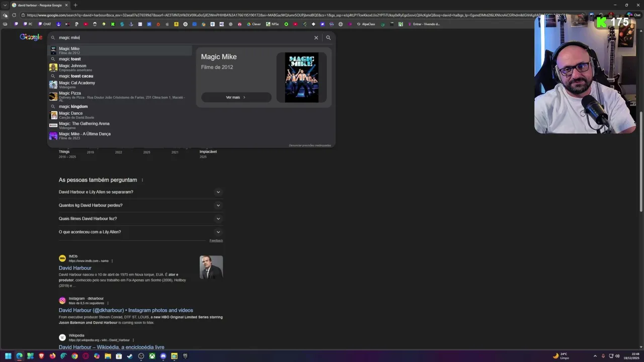The width and height of the screenshot is (644, 362).
Task: Open Discord from the taskbar
Action: pos(163,356)
